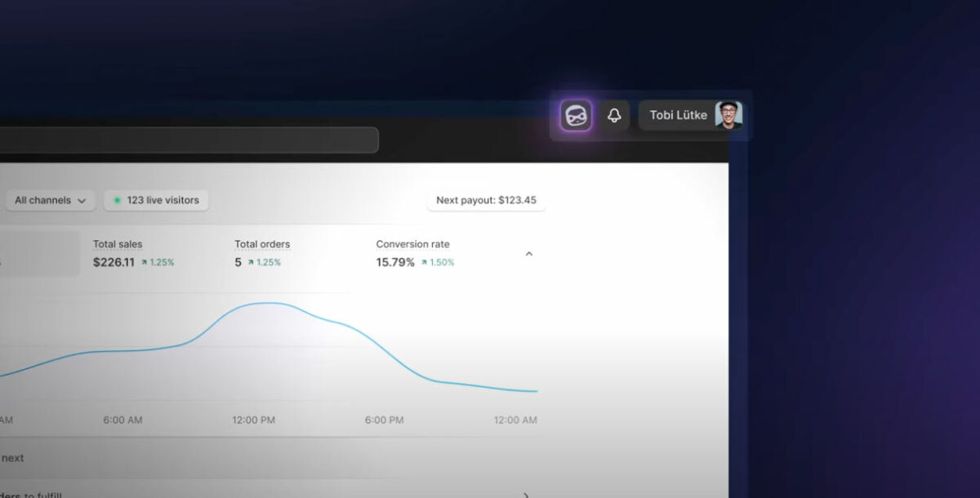980x498 pixels.
Task: Click the green live visitors status dot
Action: [118, 201]
